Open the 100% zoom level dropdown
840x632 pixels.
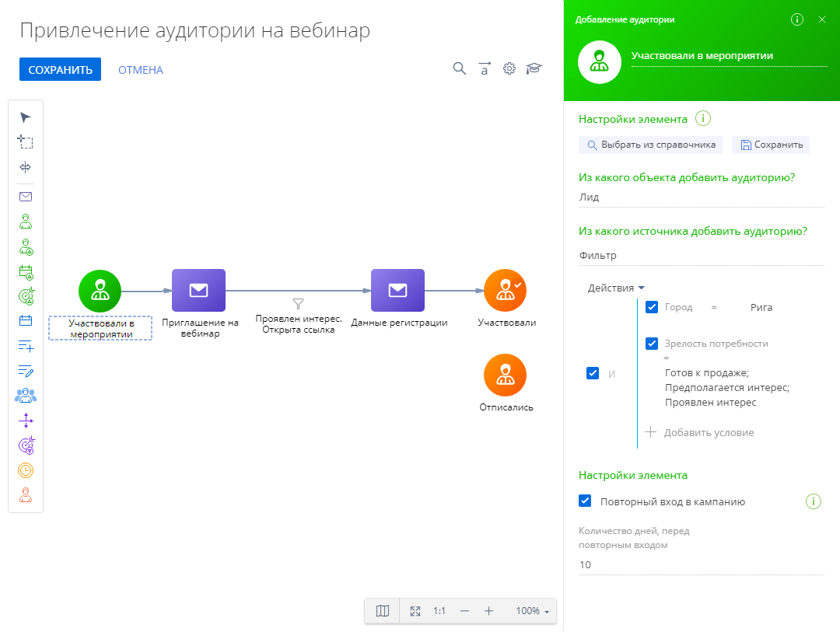click(x=533, y=611)
